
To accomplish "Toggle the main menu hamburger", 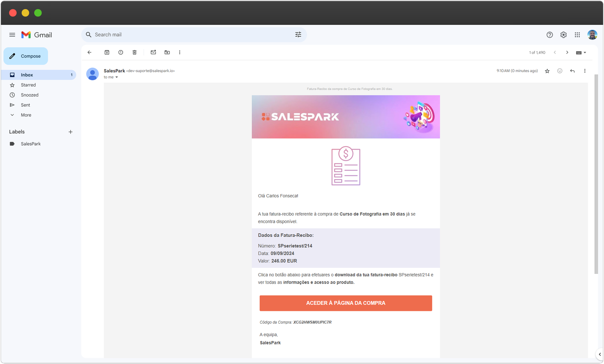I will (x=12, y=35).
